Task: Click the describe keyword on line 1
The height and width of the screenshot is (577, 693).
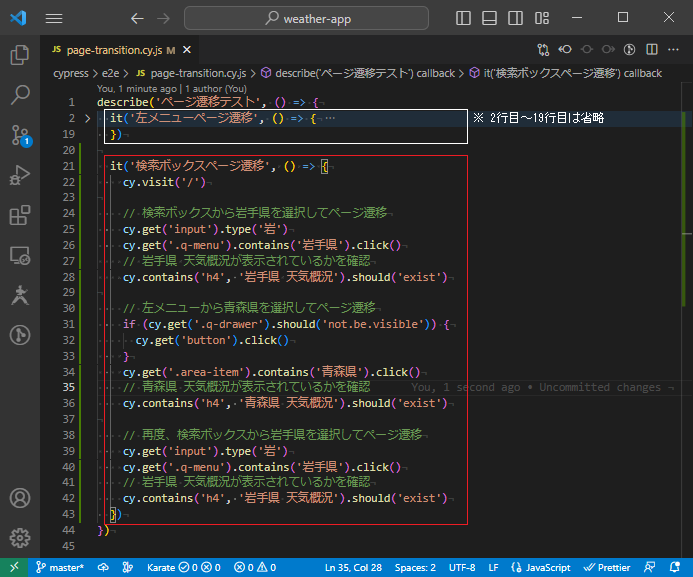Action: point(123,102)
